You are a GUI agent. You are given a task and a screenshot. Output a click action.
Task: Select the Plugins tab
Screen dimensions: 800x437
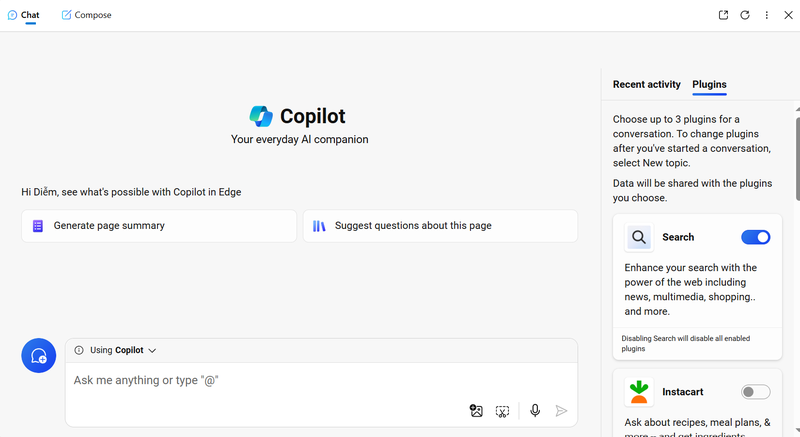(x=709, y=84)
